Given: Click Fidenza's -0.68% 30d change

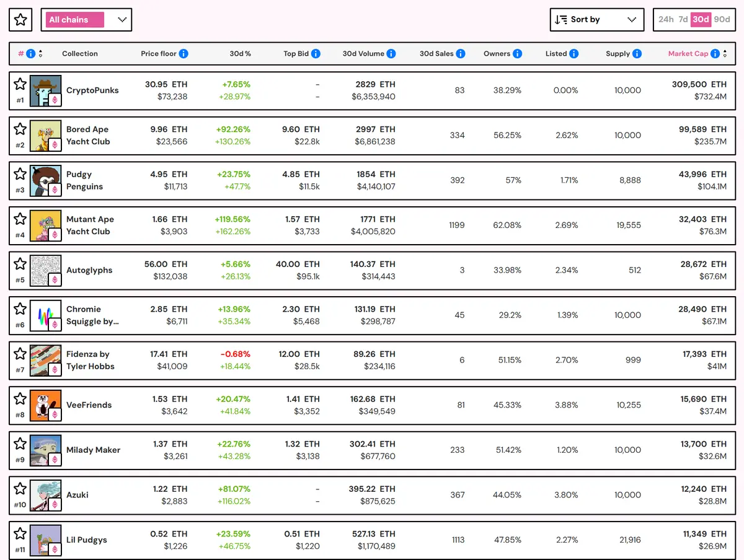Looking at the screenshot, I should coord(236,354).
